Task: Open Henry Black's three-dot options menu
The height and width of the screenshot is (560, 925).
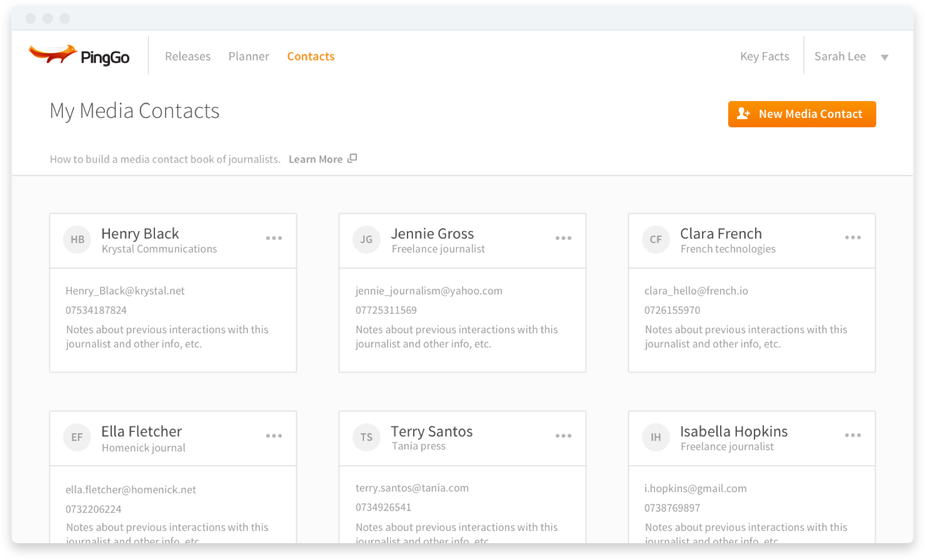Action: click(274, 238)
